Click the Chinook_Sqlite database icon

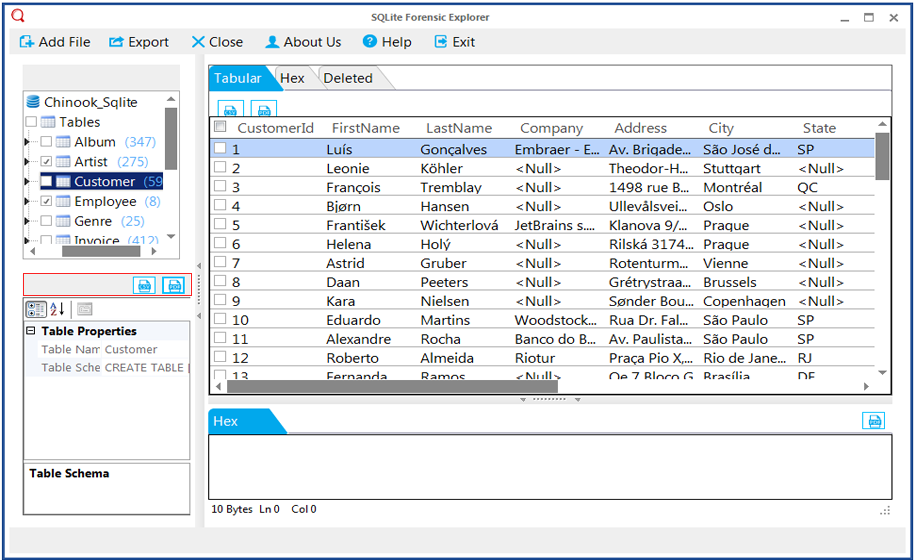coord(33,102)
